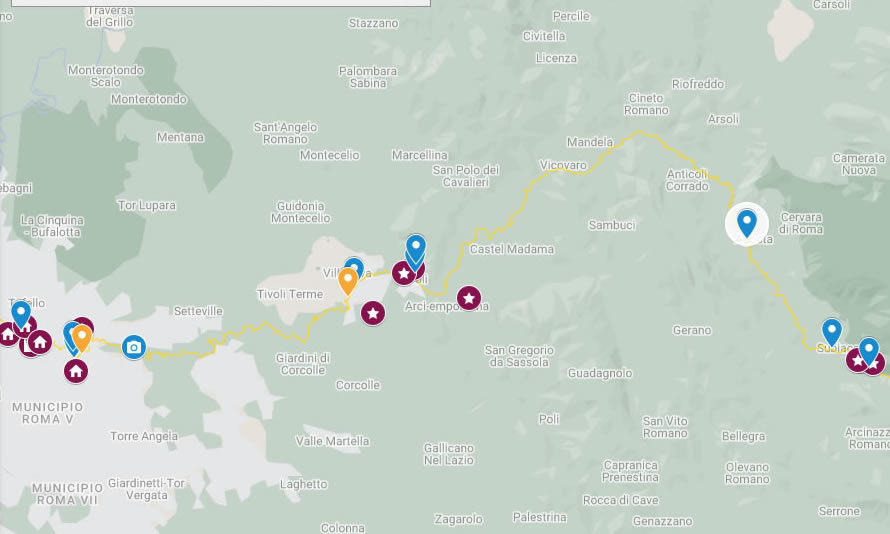Open the star marker at Tivoli
This screenshot has width=890, height=534.
[404, 274]
